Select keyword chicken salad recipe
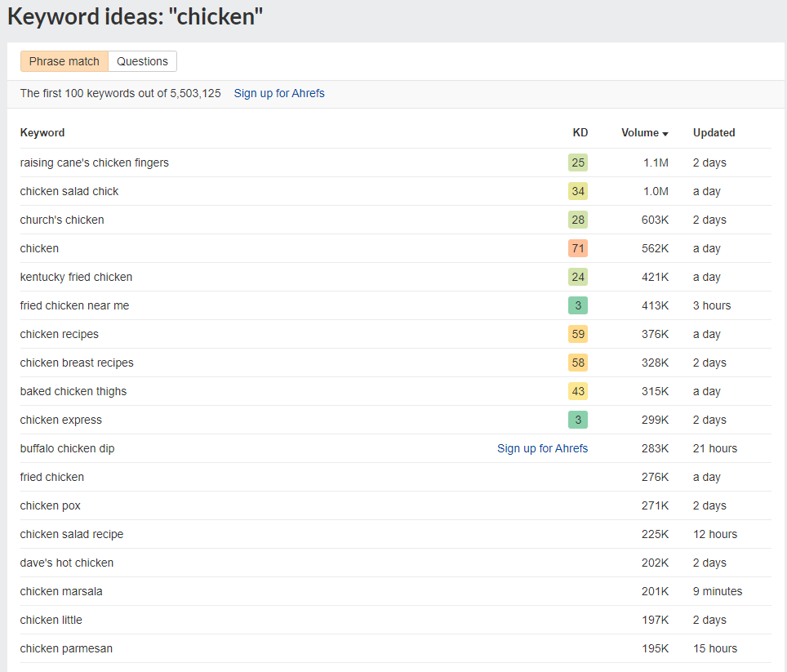 (72, 535)
